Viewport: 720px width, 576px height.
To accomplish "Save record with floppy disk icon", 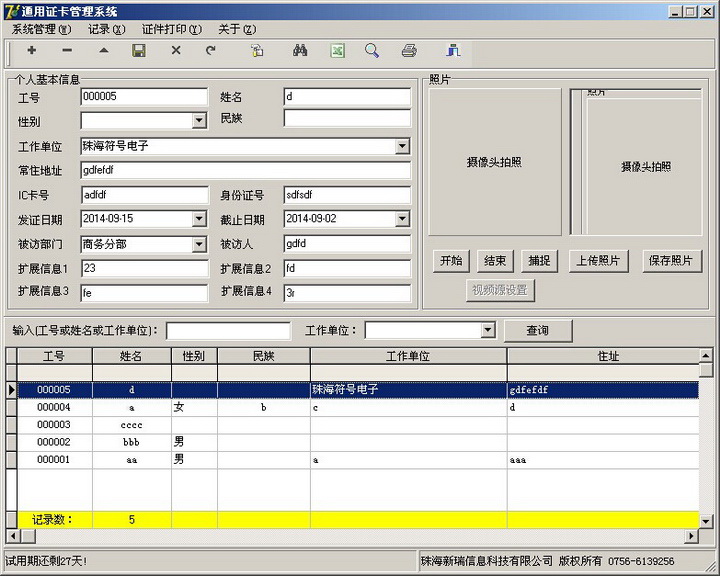I will point(139,51).
